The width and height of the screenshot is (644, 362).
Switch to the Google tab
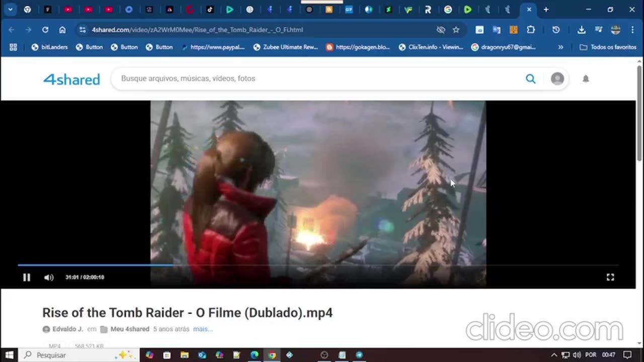[448, 10]
